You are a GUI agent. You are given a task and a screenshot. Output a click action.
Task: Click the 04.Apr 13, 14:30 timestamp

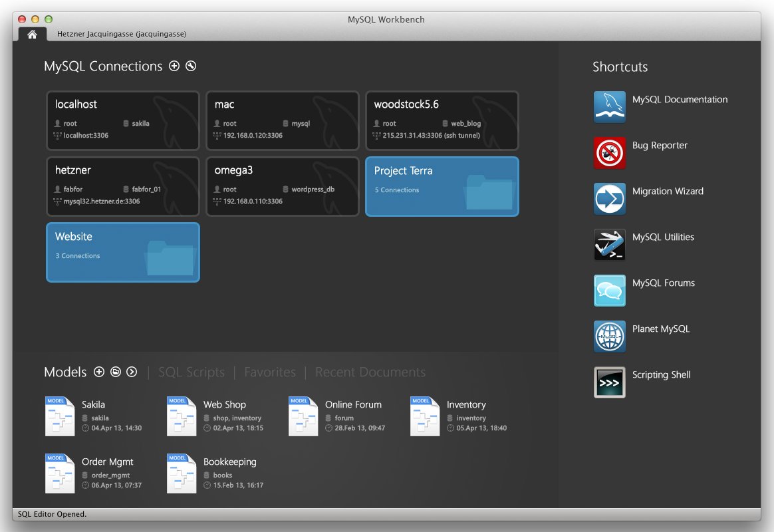[116, 428]
